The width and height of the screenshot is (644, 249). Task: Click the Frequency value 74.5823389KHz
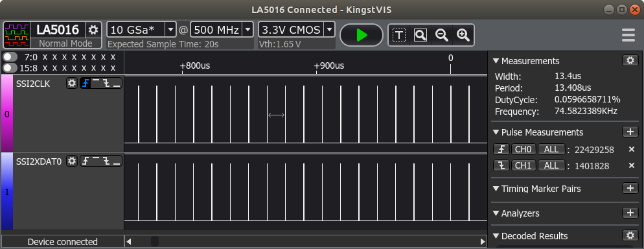(586, 112)
